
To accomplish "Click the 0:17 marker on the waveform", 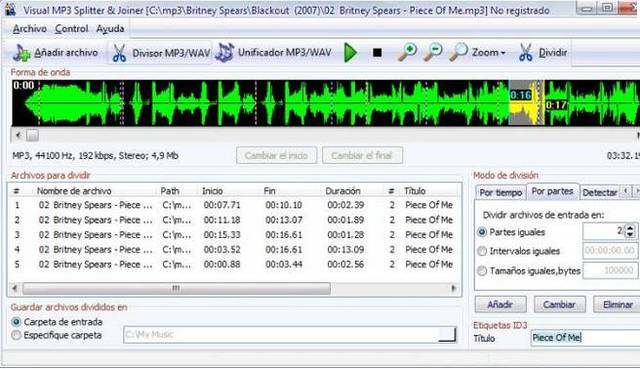I will [556, 105].
